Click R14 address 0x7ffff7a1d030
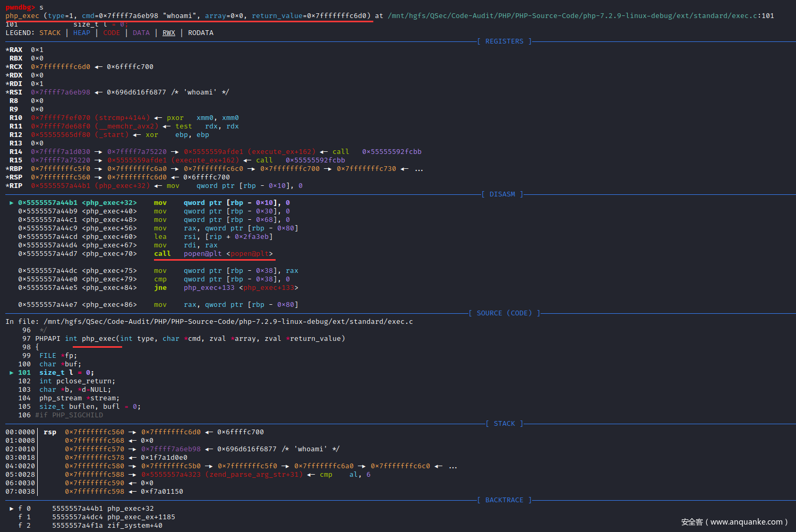The height and width of the screenshot is (532, 796). (x=61, y=152)
